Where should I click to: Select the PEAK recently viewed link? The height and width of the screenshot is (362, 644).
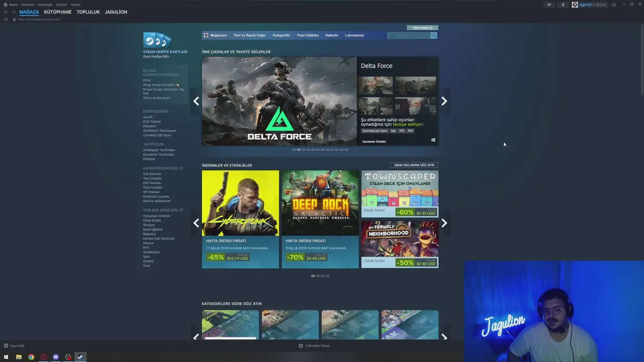147,80
